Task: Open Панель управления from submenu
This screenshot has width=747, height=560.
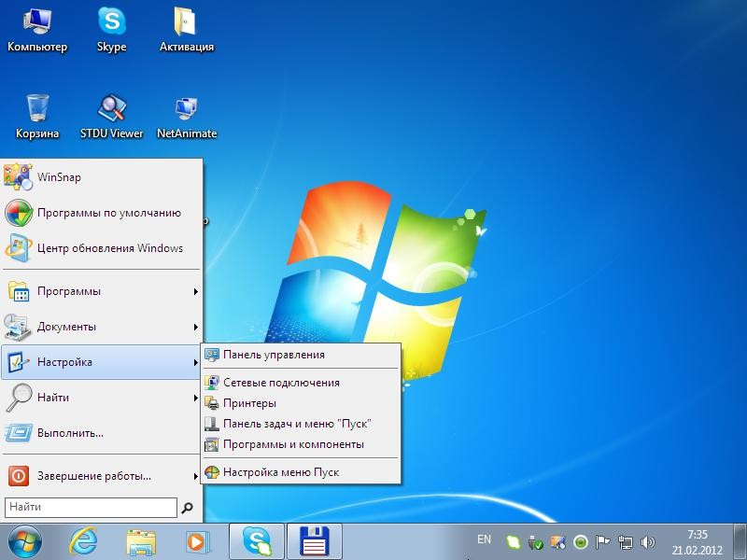Action: pos(301,355)
